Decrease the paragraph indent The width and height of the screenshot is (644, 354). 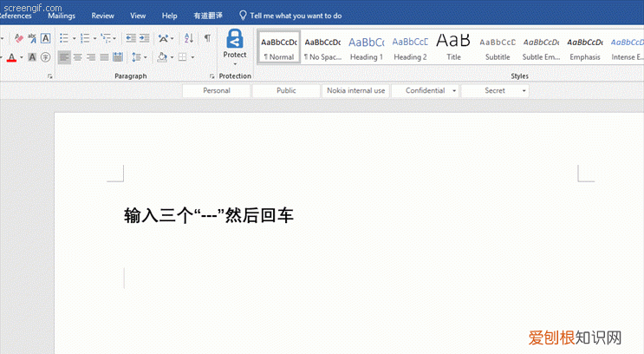131,38
